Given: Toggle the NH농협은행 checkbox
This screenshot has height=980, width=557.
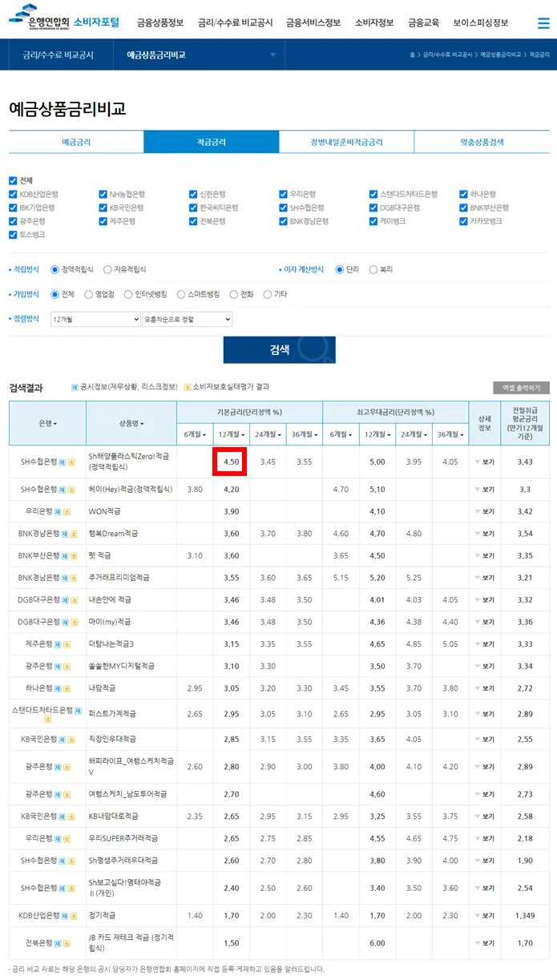Looking at the screenshot, I should [x=103, y=195].
